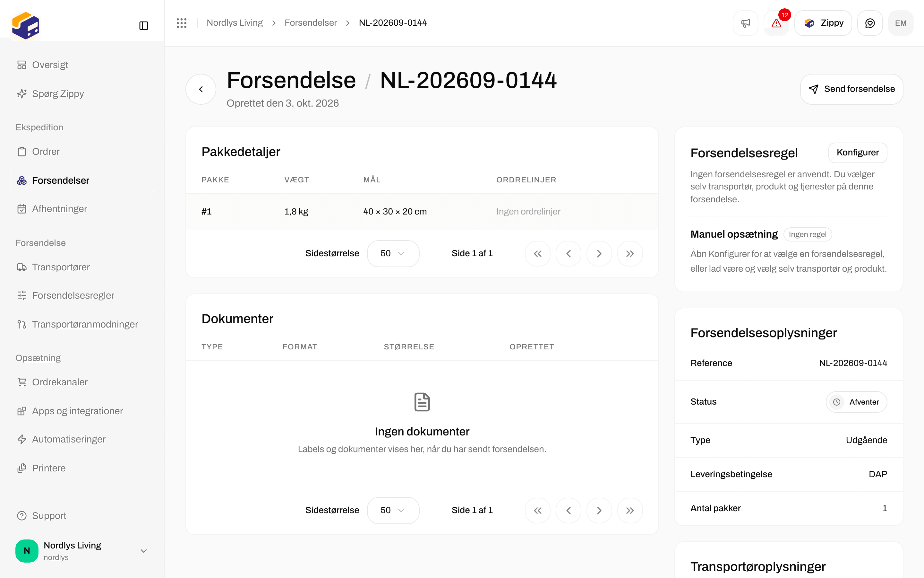Open Pakkedetaljer Sidestørrelse dropdown
The height and width of the screenshot is (578, 924).
pos(393,253)
